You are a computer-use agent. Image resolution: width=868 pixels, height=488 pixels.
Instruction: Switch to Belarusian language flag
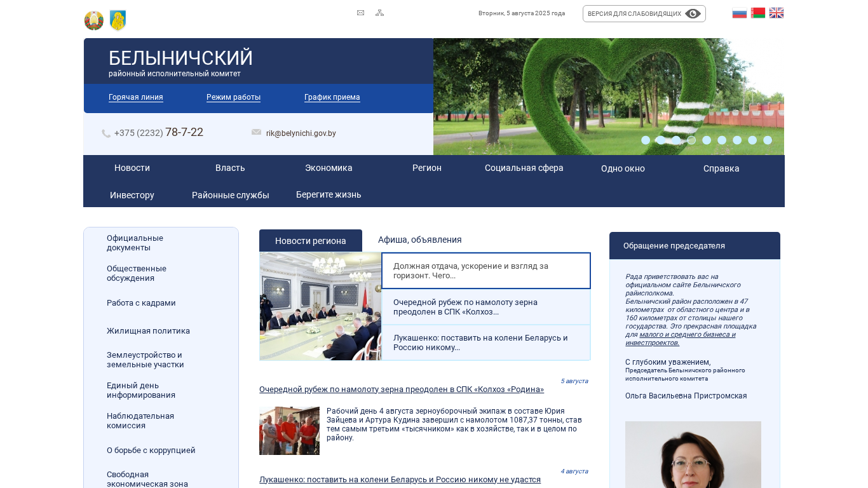[x=758, y=13]
